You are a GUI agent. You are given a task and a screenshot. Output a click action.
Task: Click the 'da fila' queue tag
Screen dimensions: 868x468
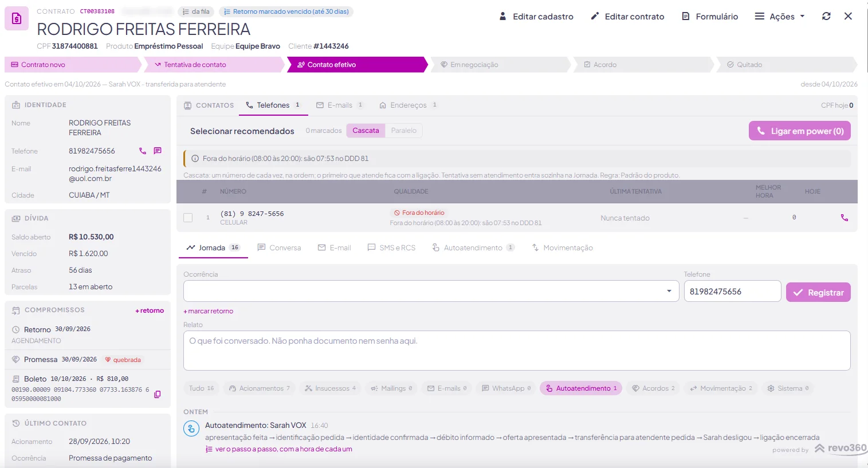click(x=196, y=11)
